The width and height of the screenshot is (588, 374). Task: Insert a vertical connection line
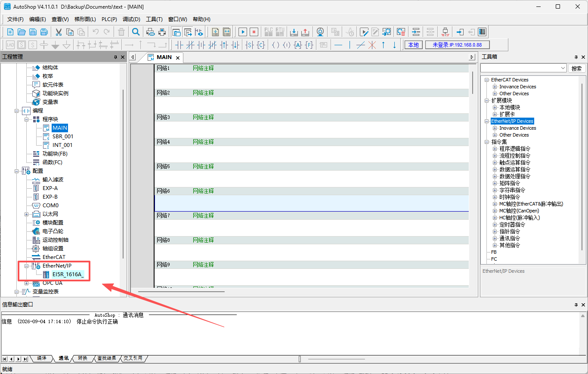coord(350,45)
